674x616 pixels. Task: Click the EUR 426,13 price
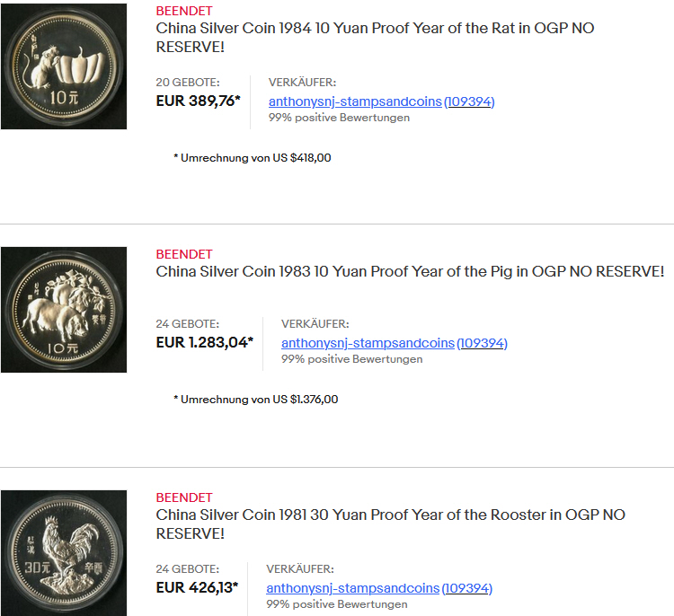[197, 587]
